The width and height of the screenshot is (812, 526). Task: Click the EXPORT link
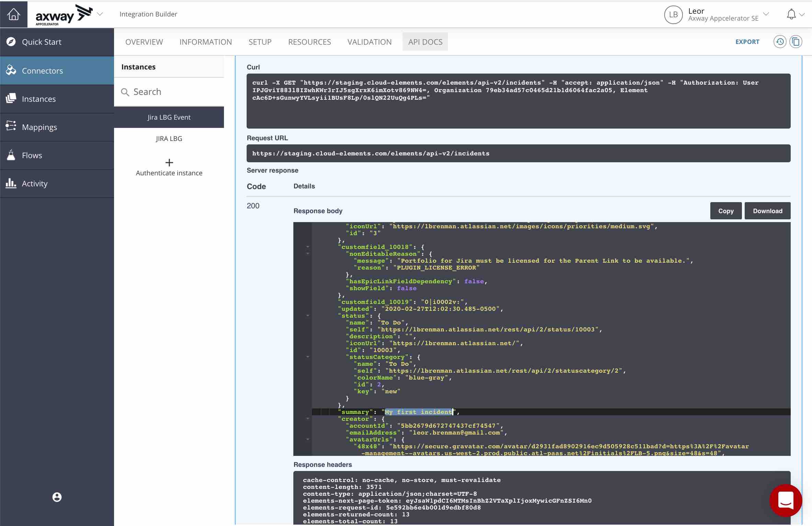747,42
